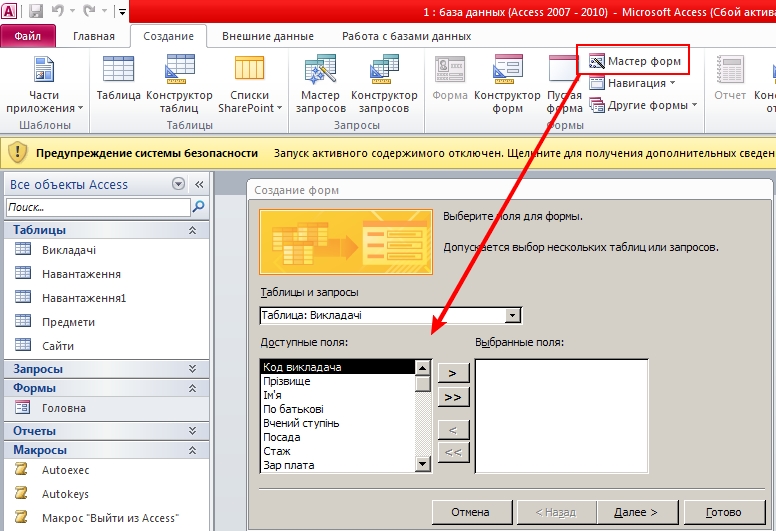The width and height of the screenshot is (776, 531).
Task: Select Прізвище in available fields
Action: click(x=339, y=381)
